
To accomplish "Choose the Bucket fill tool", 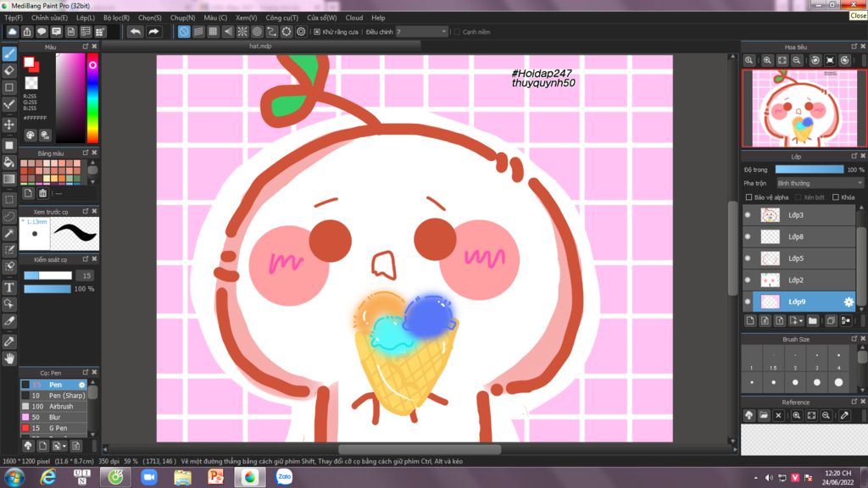I will coord(8,162).
